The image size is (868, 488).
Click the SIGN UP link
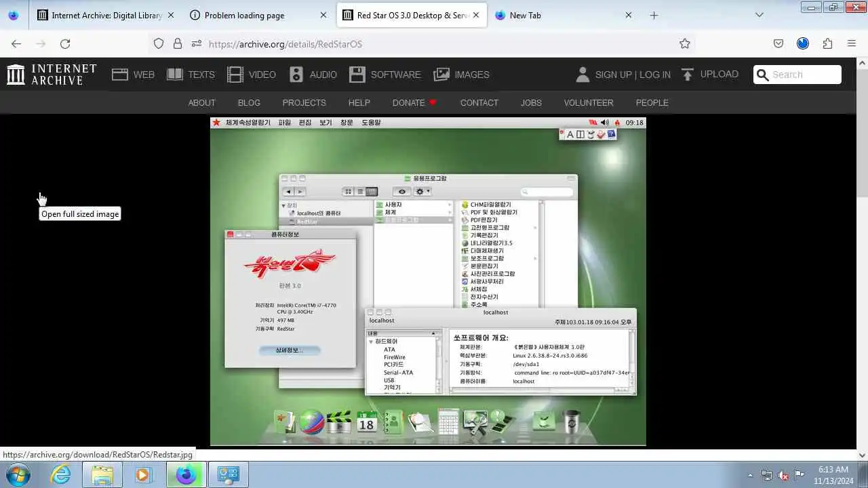click(x=613, y=75)
